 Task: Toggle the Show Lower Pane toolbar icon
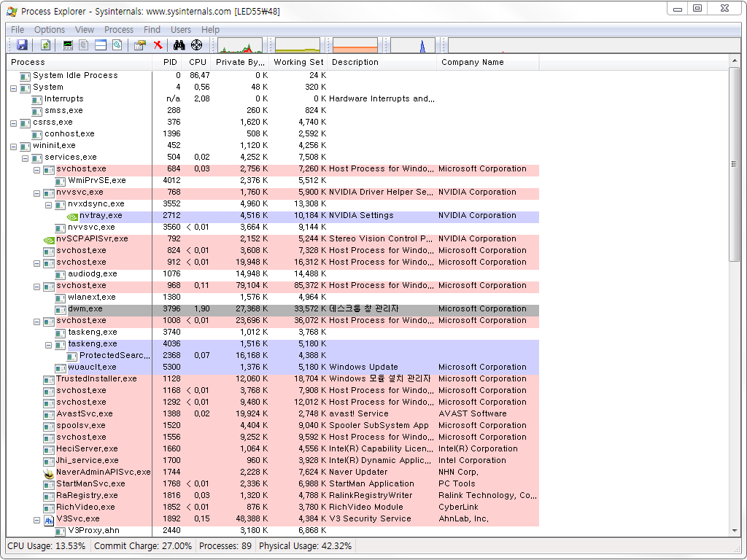101,45
